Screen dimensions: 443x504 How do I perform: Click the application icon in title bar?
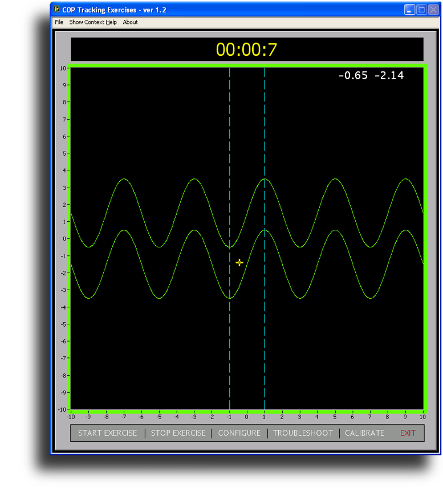57,10
